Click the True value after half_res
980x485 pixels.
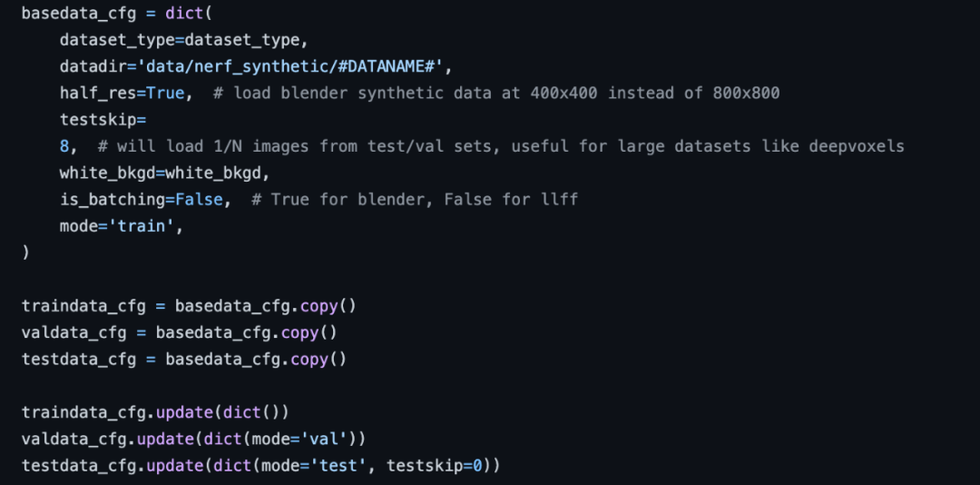point(164,93)
